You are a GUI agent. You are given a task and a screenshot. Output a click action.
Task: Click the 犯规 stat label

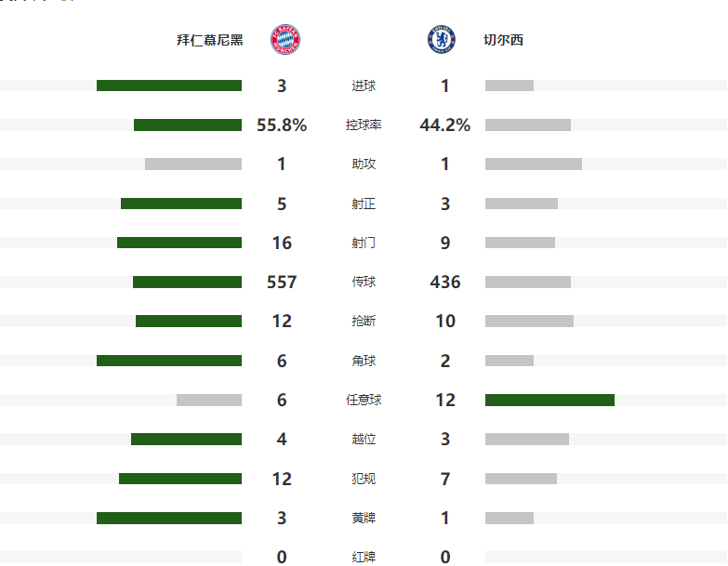coord(364,479)
